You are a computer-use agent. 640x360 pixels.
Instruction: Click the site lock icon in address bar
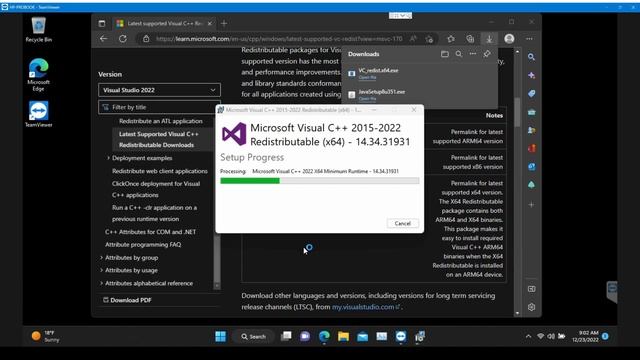tap(146, 39)
